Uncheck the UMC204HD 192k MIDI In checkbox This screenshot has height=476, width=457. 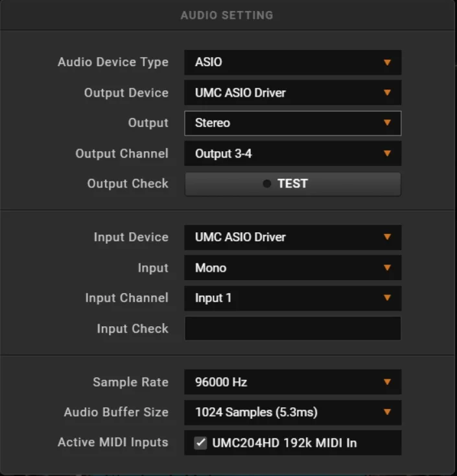[x=201, y=443]
